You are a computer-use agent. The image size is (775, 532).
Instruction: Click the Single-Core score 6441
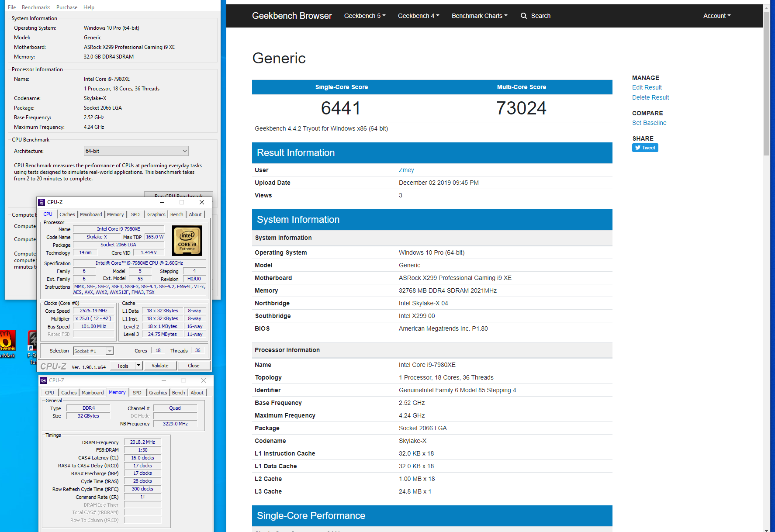(341, 108)
